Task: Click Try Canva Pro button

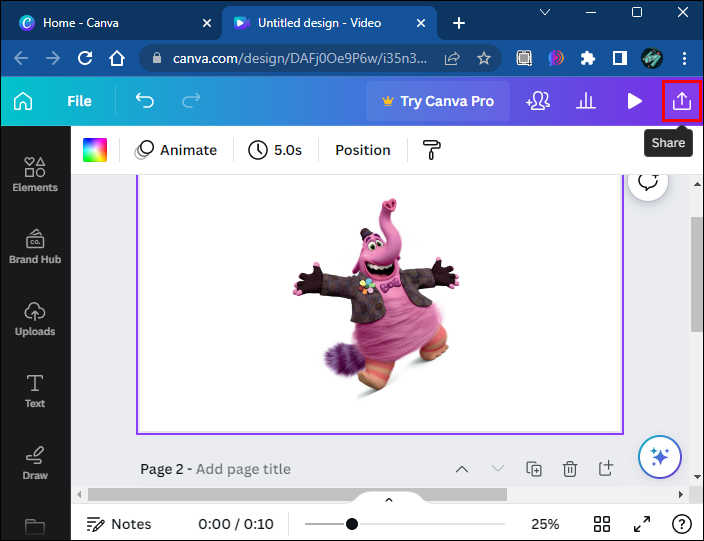Action: [438, 101]
